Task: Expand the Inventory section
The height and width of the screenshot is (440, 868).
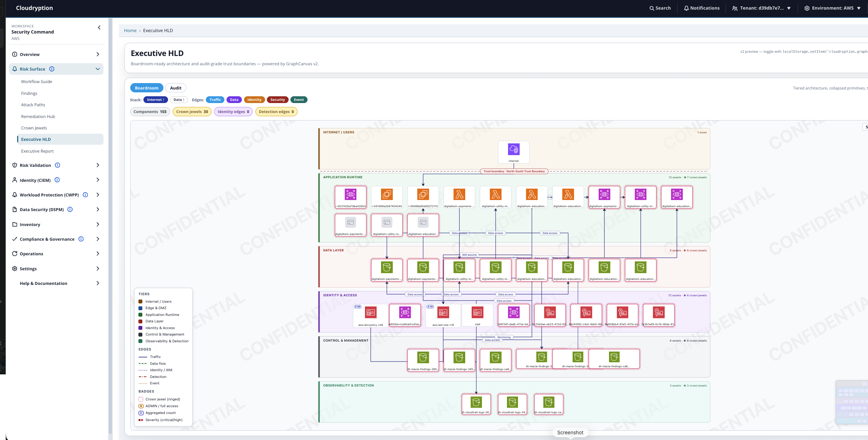Action: pos(56,224)
